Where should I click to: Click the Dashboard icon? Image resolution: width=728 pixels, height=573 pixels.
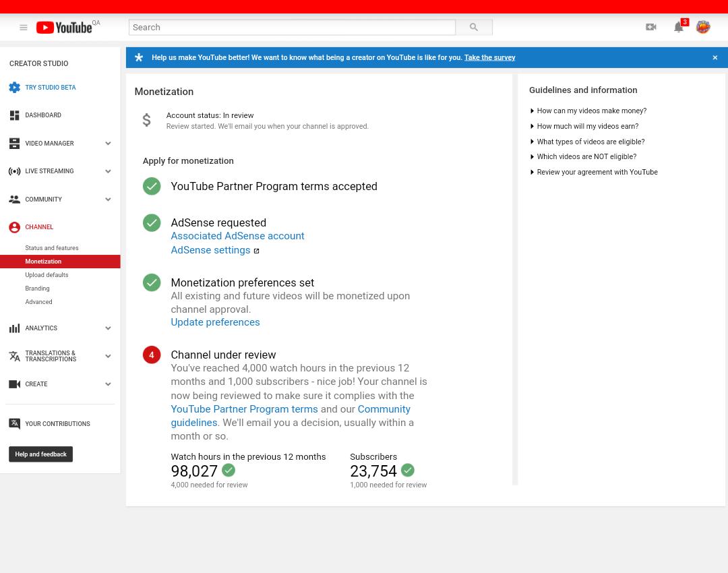click(x=14, y=115)
